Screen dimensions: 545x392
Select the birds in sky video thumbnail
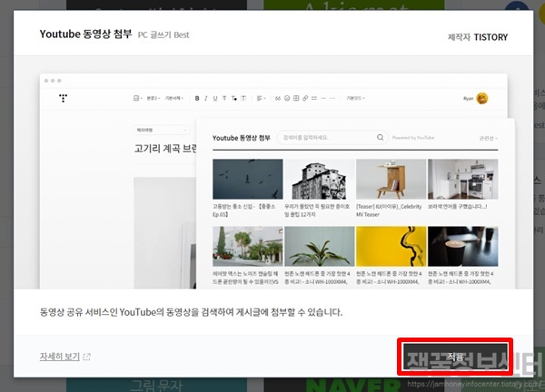click(x=248, y=179)
